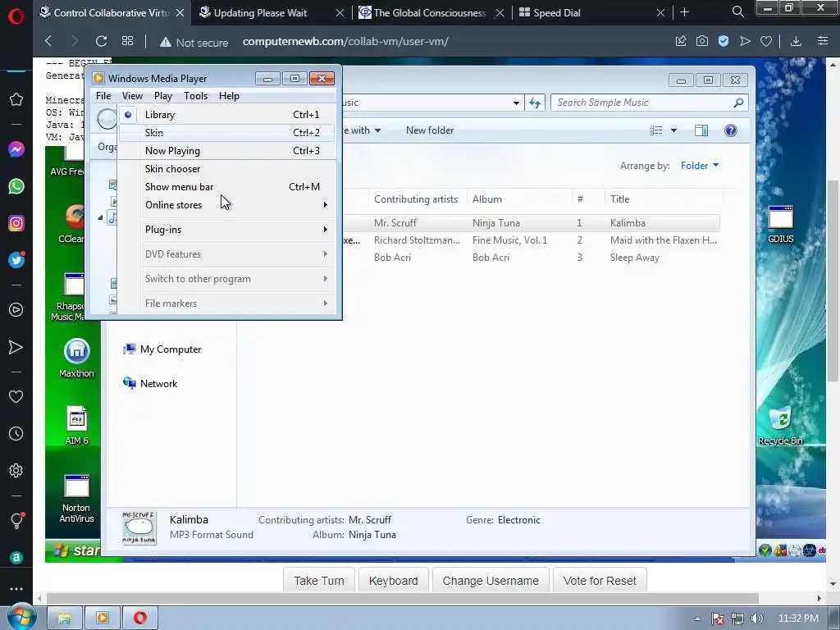The image size is (840, 630).
Task: Open Opera taskbar button
Action: point(140,619)
